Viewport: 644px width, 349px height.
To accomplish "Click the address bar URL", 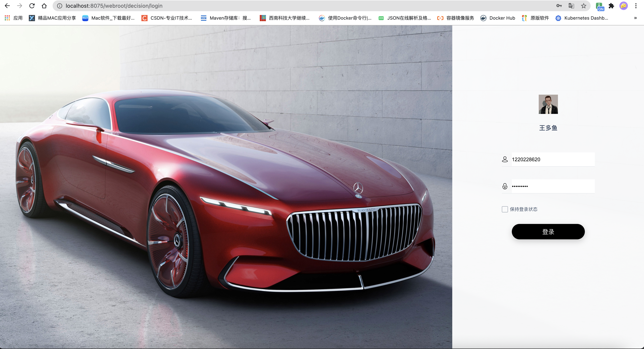I will (x=114, y=6).
